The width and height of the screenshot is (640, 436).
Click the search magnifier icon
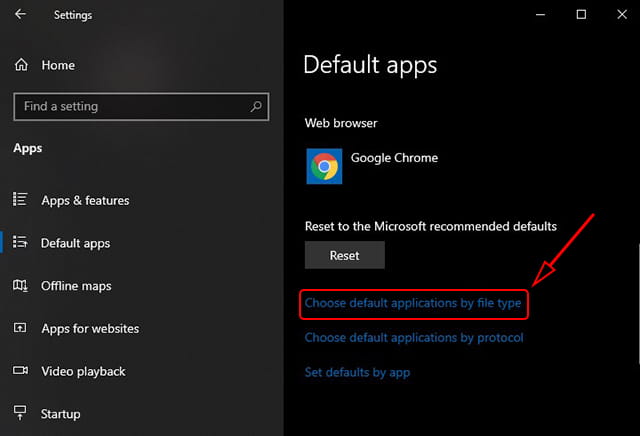pos(256,107)
